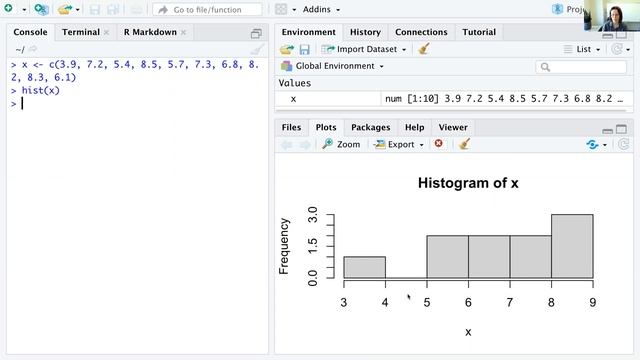Switch to the Files tab
Screen dimensions: 640x360
click(x=291, y=127)
